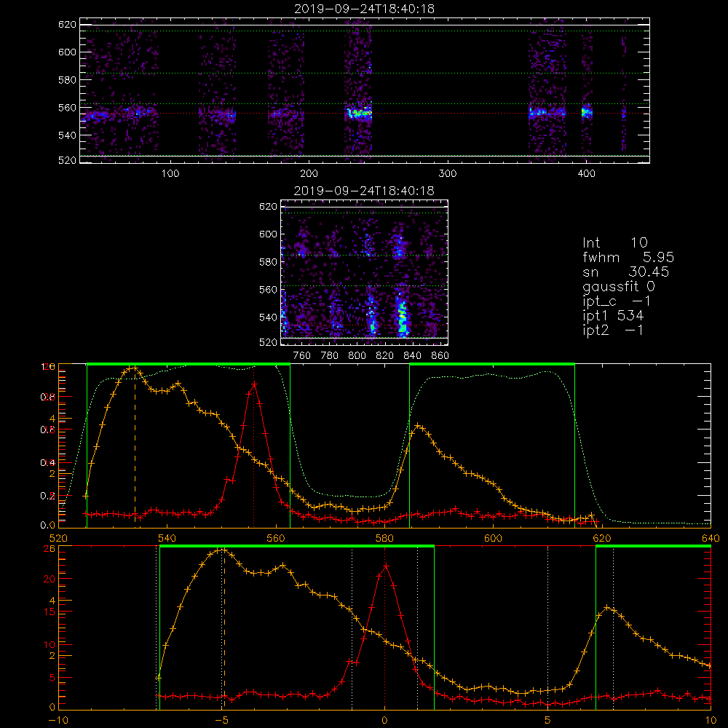728x728 pixels.
Task: Click red y-axis label 20 on bottom plot
Action: click(x=50, y=579)
